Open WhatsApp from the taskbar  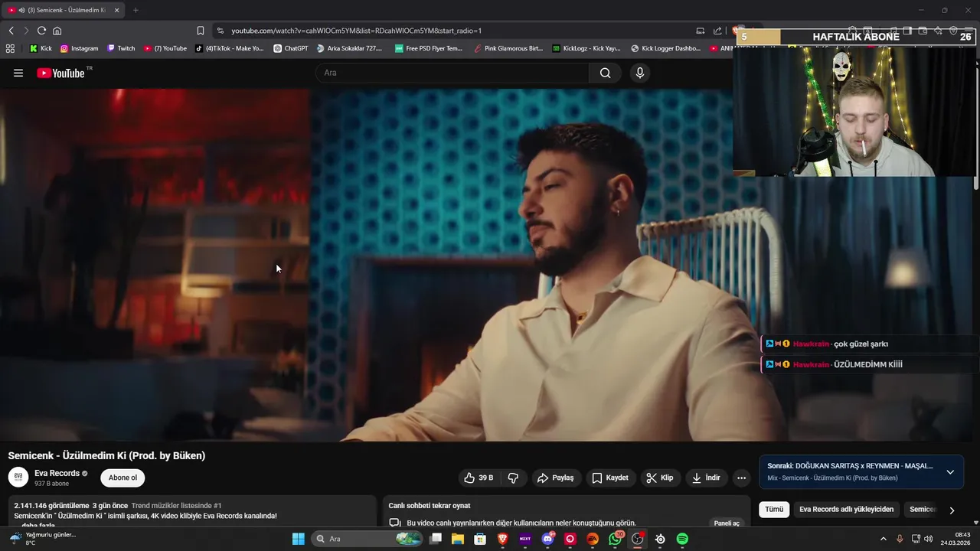coord(615,539)
